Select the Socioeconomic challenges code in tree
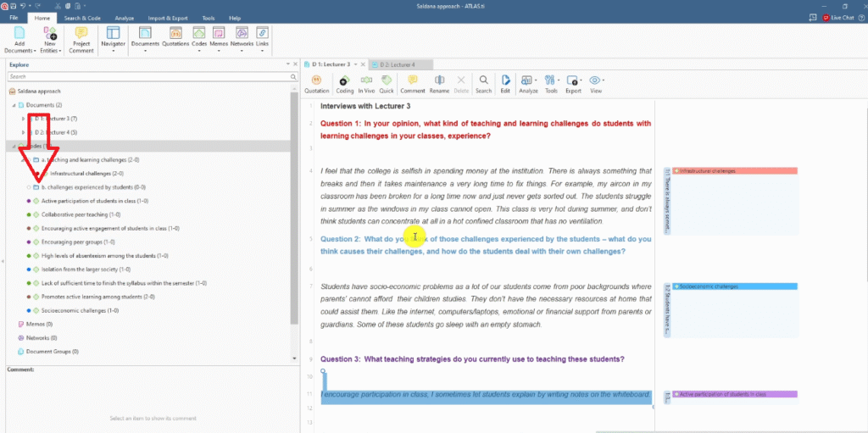 tap(75, 310)
